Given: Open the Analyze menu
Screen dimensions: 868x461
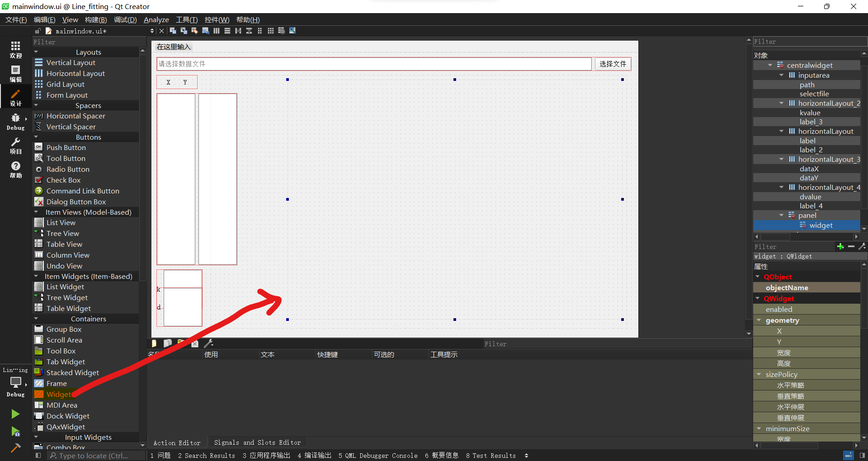Looking at the screenshot, I should [156, 19].
